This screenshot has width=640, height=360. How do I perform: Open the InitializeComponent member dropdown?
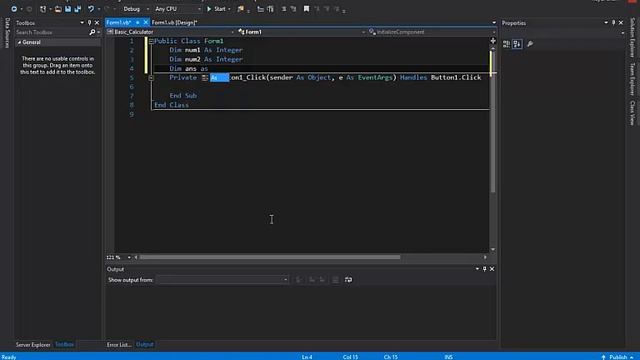click(432, 32)
